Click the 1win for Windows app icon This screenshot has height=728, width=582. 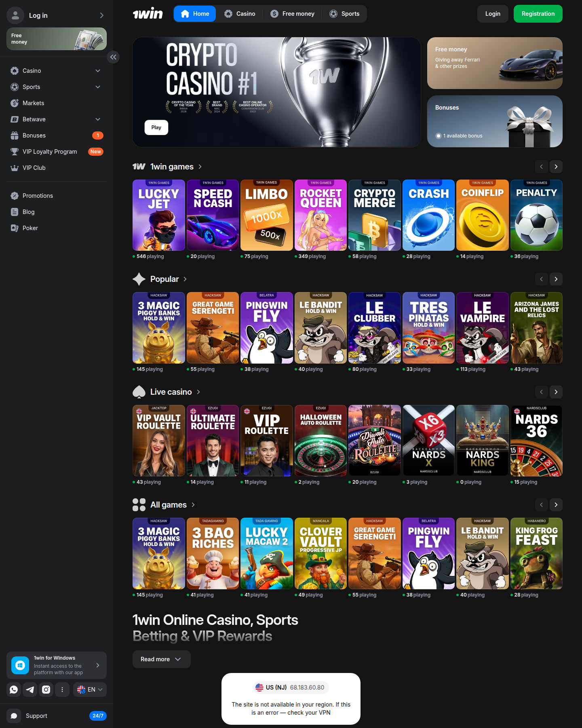(20, 665)
